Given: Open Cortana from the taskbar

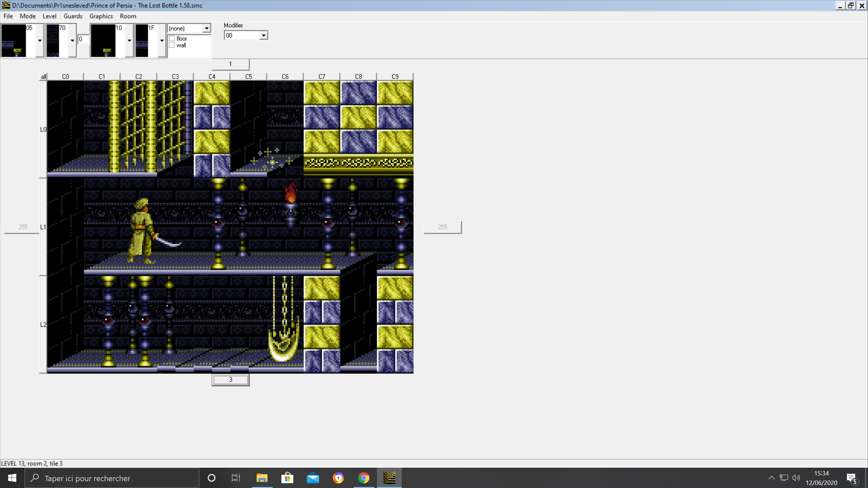Looking at the screenshot, I should click(x=212, y=478).
